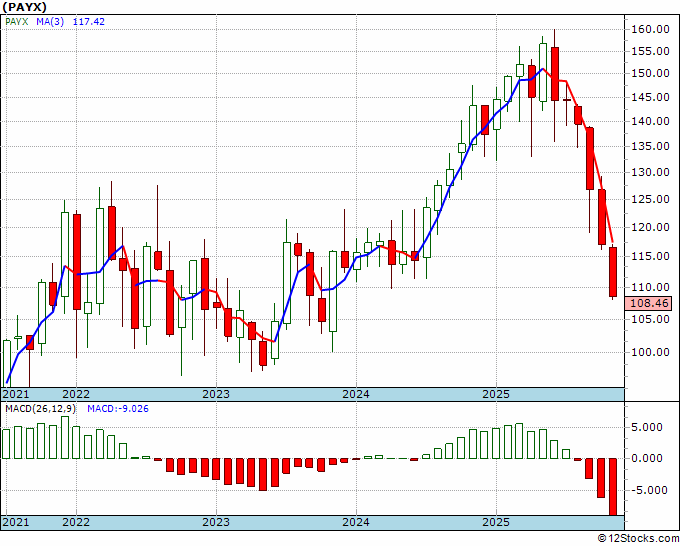Click the 155.00 price axis label
This screenshot has height=546, width=680.
tap(649, 52)
